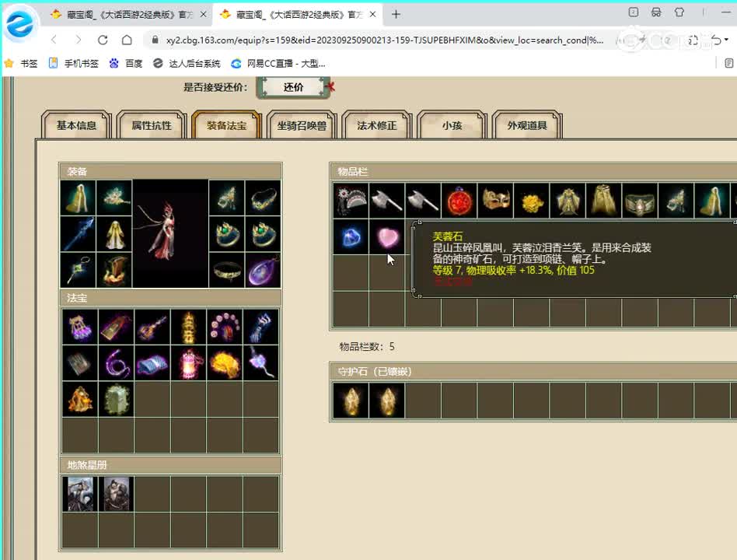Reload the current page

pyautogui.click(x=103, y=40)
